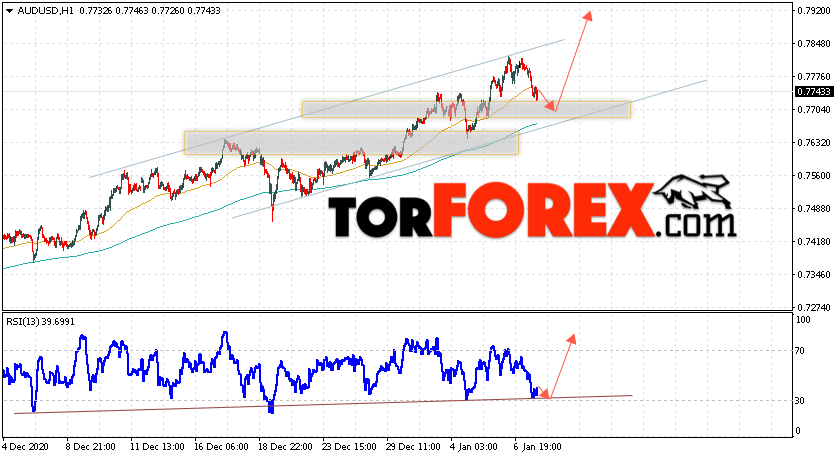This screenshot has height=458, width=838.
Task: Click the 0.77760 price scale value
Action: click(813, 77)
